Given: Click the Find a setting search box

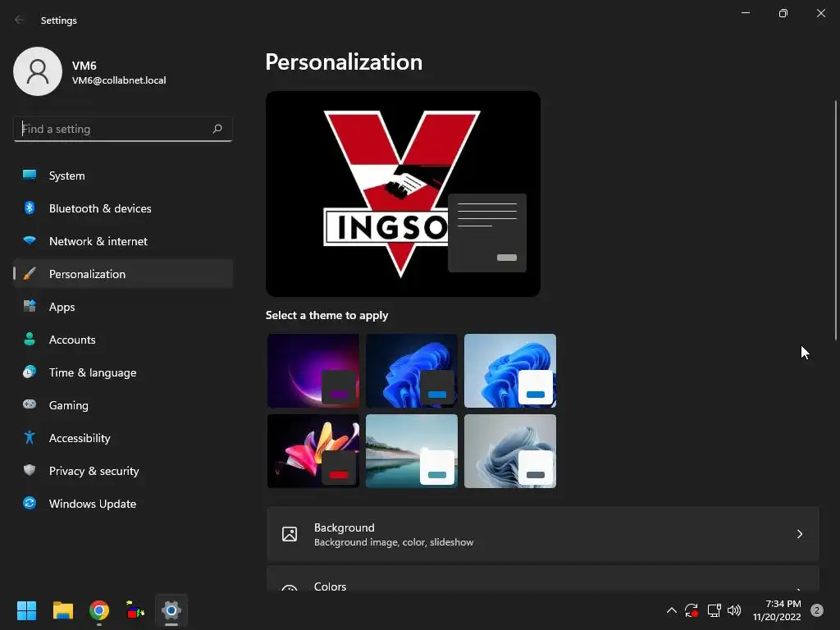Looking at the screenshot, I should pyautogui.click(x=123, y=129).
